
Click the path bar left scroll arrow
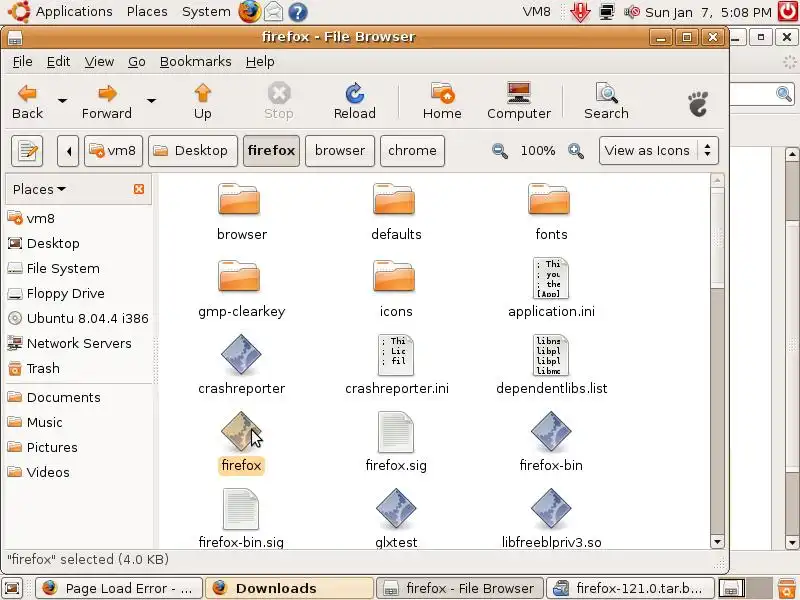(x=68, y=151)
